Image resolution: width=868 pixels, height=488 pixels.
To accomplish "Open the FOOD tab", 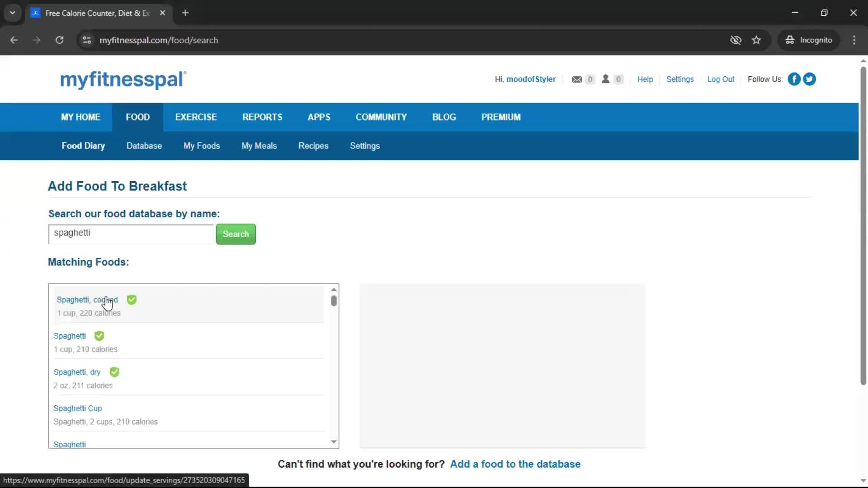I will click(x=138, y=117).
